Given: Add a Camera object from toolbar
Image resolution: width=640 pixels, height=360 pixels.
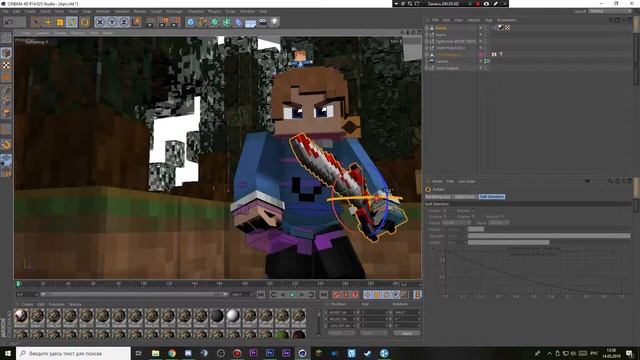Looking at the screenshot, I should (x=263, y=22).
